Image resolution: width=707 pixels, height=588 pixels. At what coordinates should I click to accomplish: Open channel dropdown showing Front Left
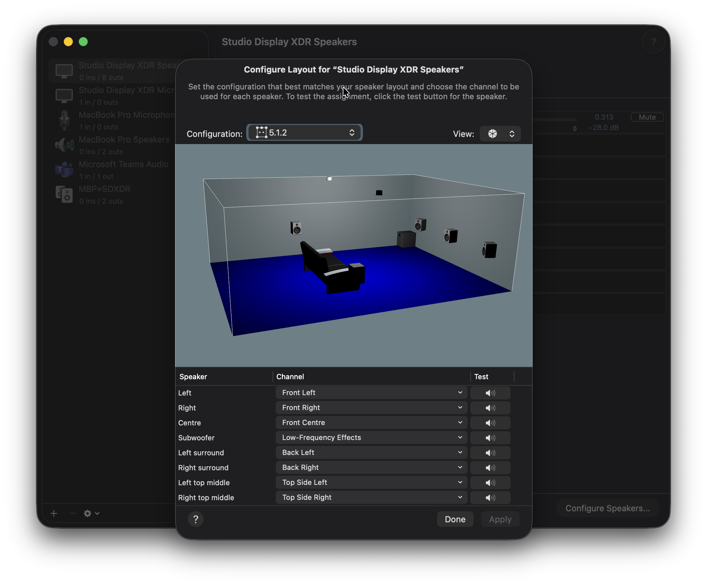[x=371, y=393]
